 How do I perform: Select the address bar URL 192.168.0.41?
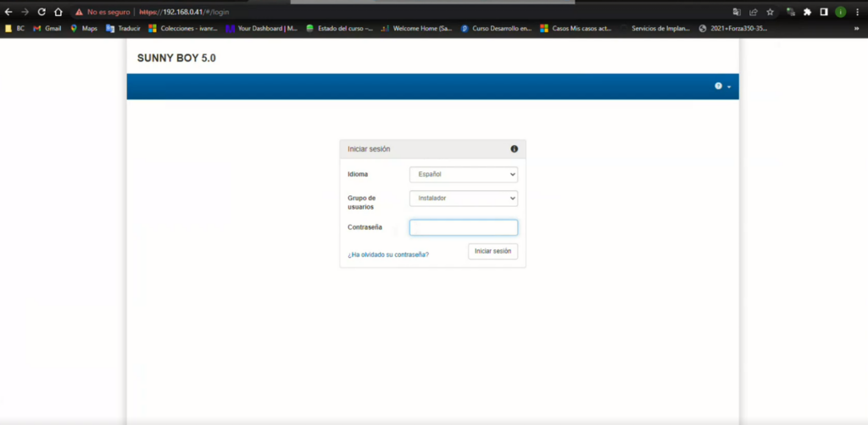pos(183,12)
